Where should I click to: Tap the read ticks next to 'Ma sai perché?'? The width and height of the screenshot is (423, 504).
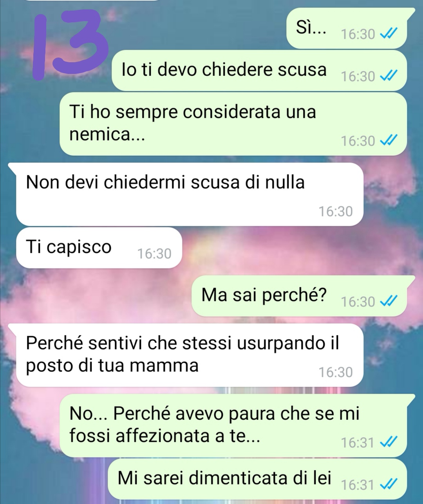[389, 302]
